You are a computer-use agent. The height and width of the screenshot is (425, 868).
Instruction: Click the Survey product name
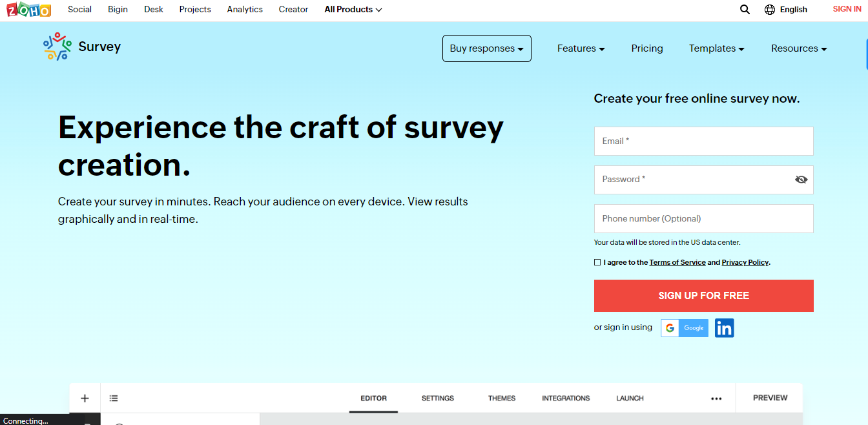(99, 47)
